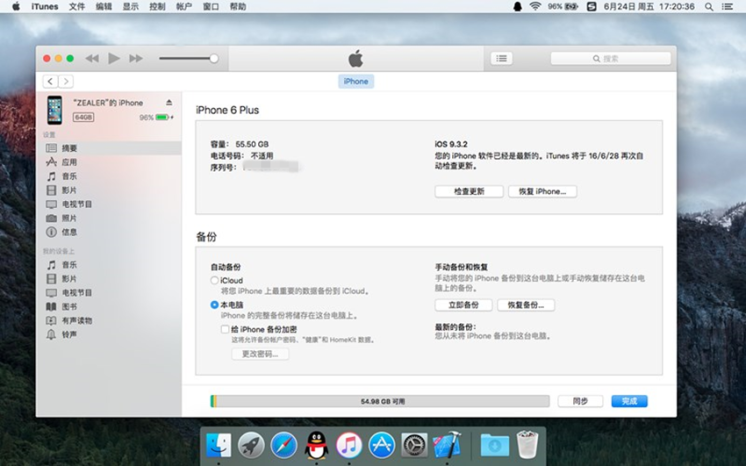This screenshot has height=466, width=746.
Task: Open the 显示 view menu
Action: [130, 6]
